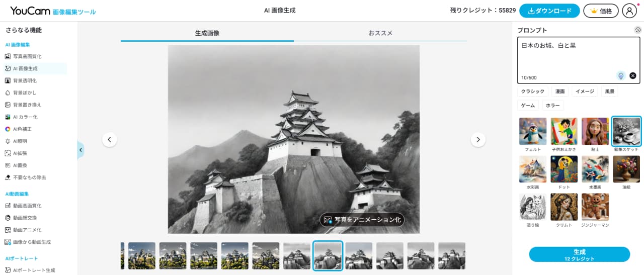
Task: Select the 漫画 style category
Action: click(560, 91)
